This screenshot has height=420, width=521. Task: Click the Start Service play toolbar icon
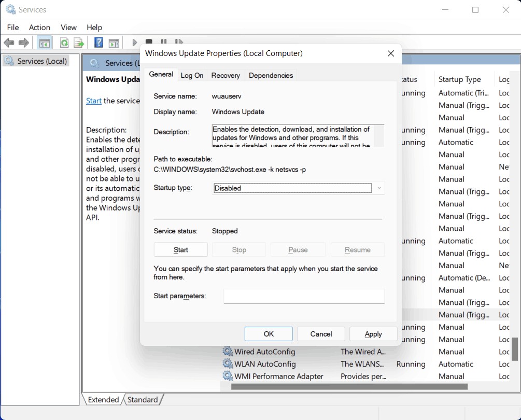coord(134,43)
